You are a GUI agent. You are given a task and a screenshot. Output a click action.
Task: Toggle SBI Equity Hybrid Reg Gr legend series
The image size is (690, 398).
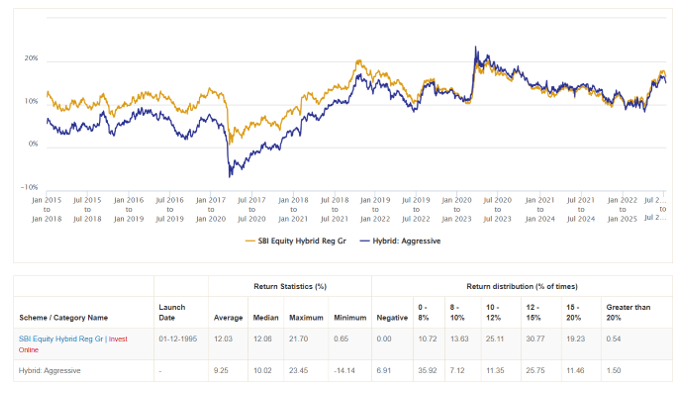296,241
